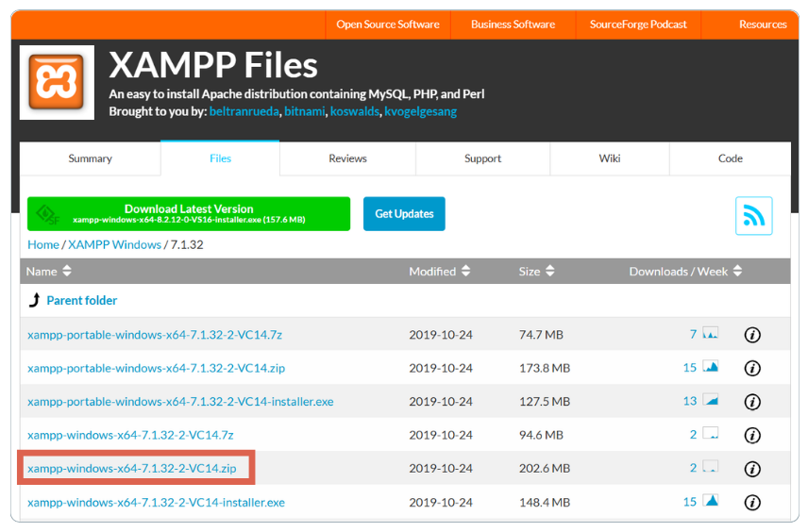This screenshot has width=808, height=532.
Task: Open the Code tab
Action: pos(731,158)
